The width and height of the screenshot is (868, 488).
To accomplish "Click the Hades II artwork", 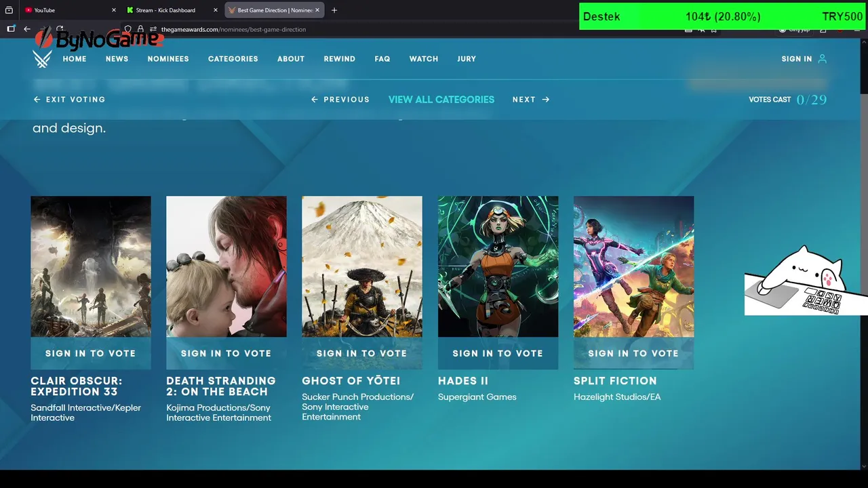I will (498, 266).
